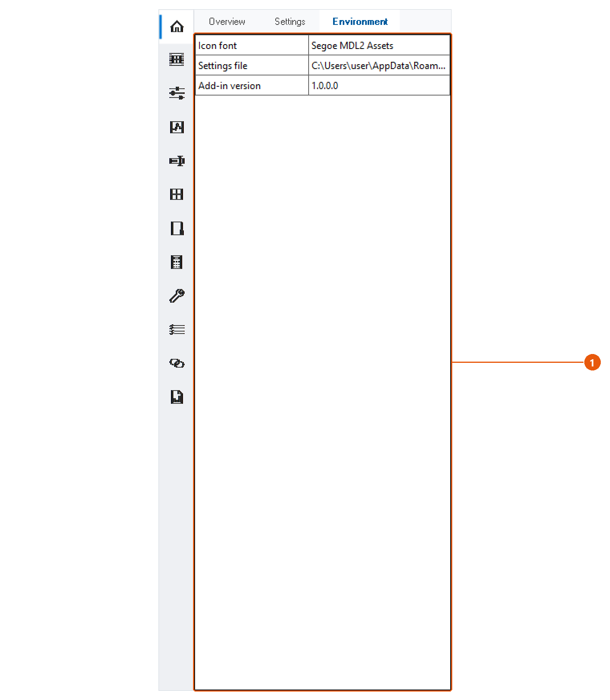
Task: Open the sliders adjustment sidebar icon
Action: point(177,94)
